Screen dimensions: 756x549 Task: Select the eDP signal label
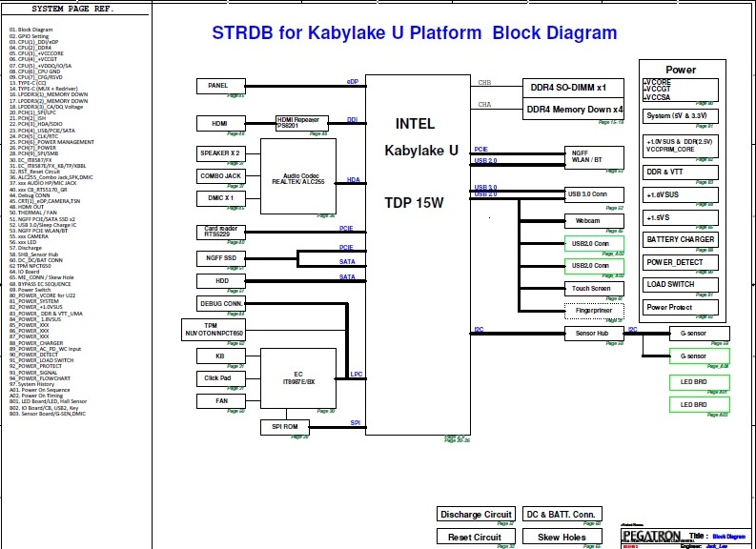(x=353, y=81)
